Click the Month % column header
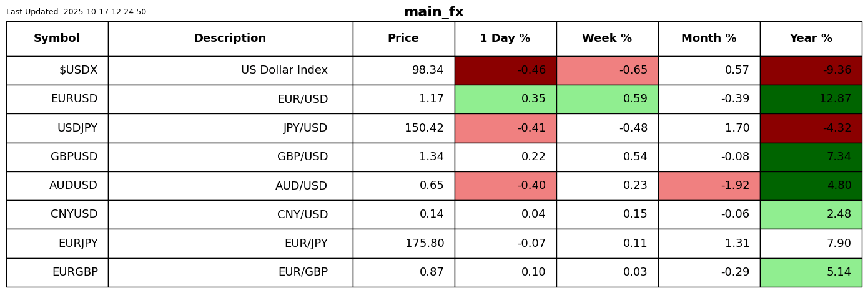868x293 pixels. (x=709, y=39)
